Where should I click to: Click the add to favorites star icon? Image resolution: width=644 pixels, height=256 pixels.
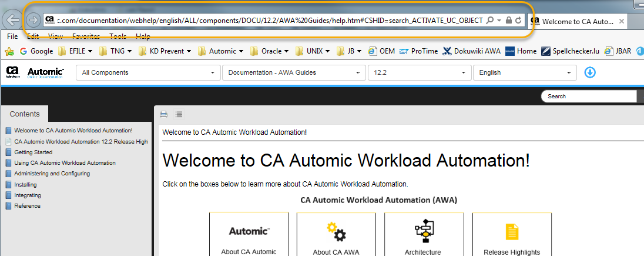click(9, 51)
